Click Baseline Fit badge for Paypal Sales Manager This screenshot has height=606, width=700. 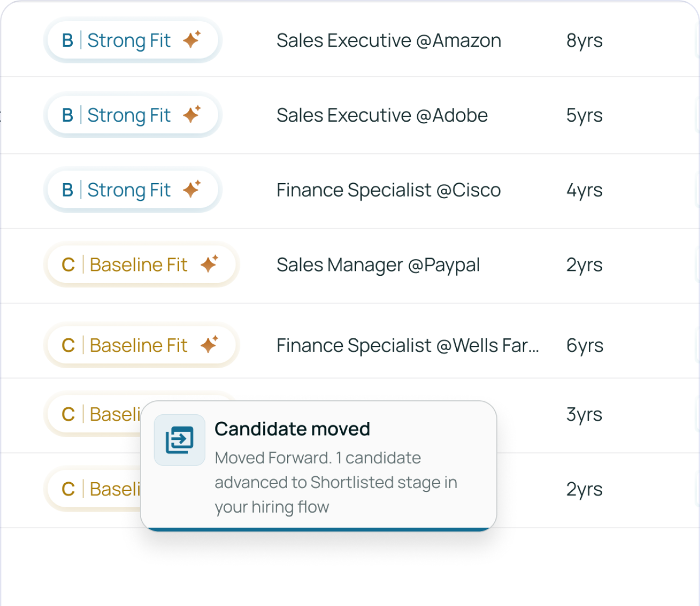[138, 265]
